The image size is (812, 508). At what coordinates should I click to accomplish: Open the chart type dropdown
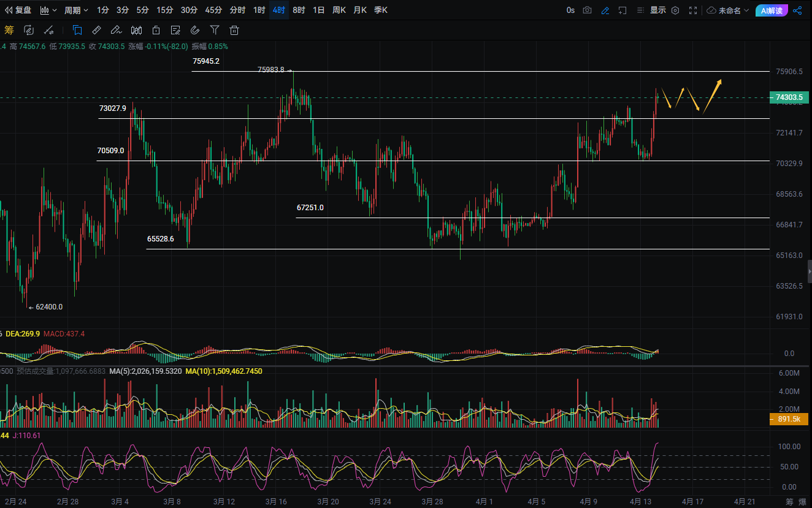click(48, 10)
